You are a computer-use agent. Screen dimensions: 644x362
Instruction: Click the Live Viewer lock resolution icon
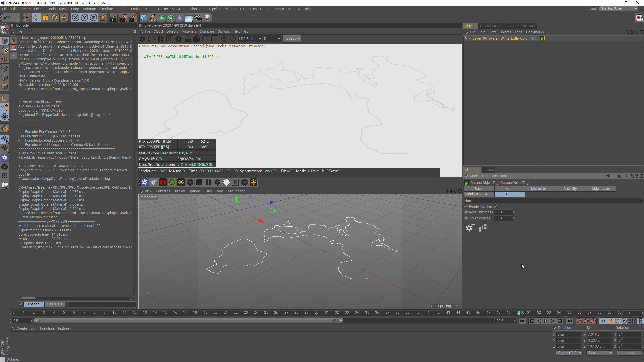188,39
